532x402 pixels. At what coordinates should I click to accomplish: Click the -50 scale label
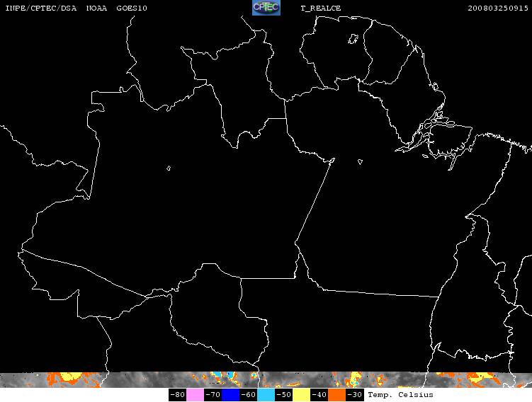pyautogui.click(x=283, y=394)
